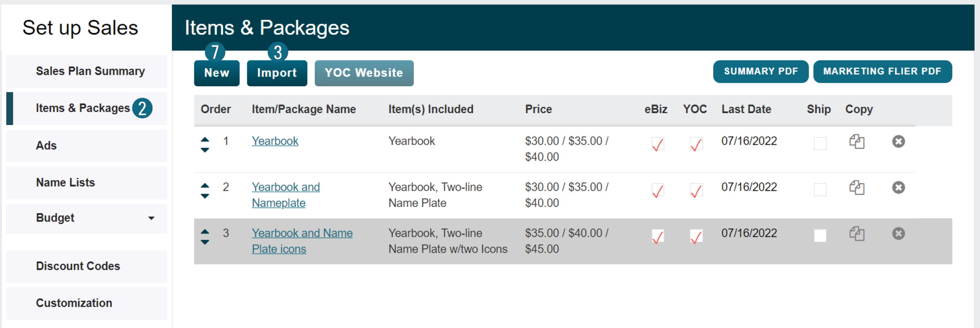Image resolution: width=980 pixels, height=328 pixels.
Task: Click the New button
Action: pos(216,73)
